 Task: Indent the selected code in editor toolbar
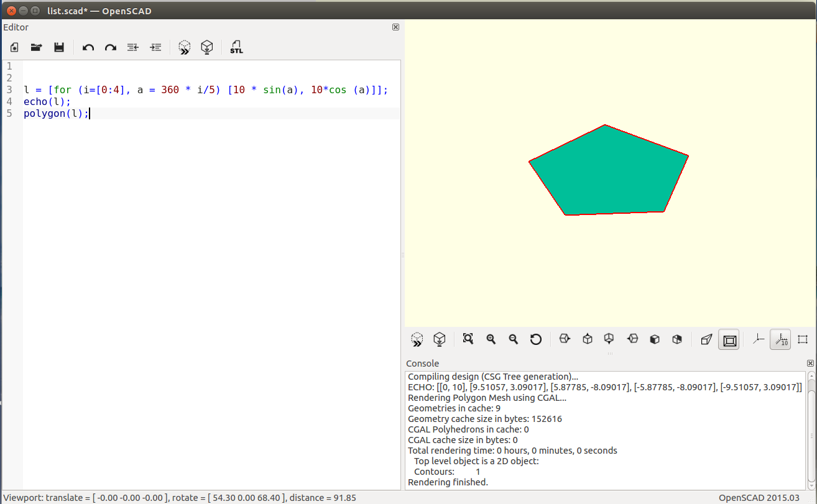coord(155,47)
